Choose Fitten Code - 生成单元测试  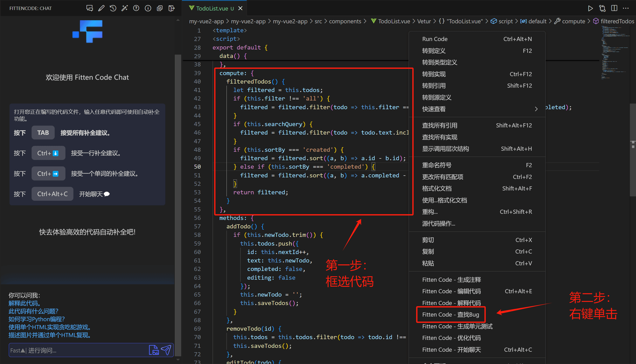point(477,327)
